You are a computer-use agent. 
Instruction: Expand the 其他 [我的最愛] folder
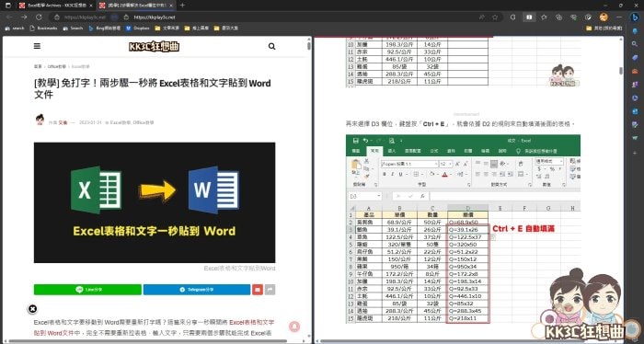[x=604, y=29]
